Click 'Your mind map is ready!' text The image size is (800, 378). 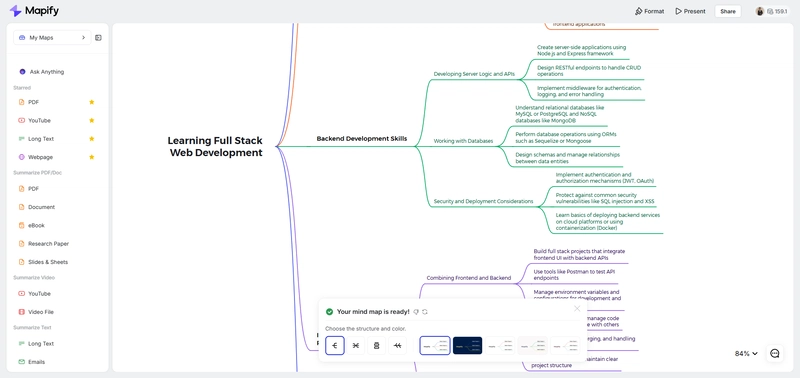tap(373, 312)
